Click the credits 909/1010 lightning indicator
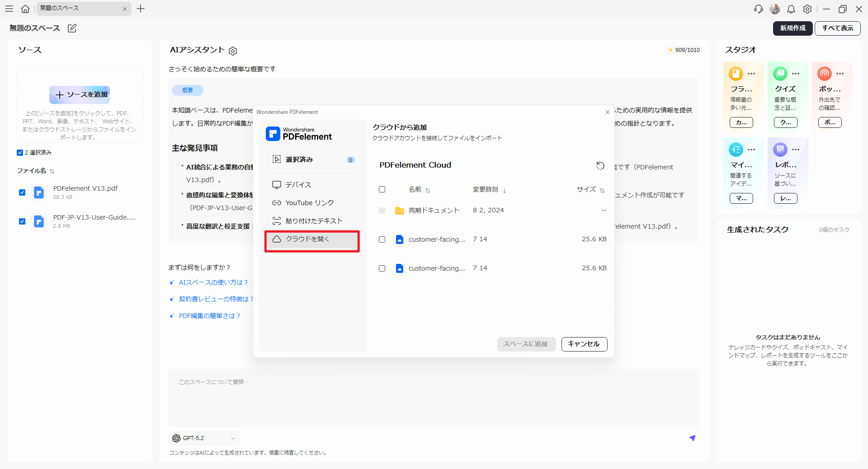 tap(684, 50)
